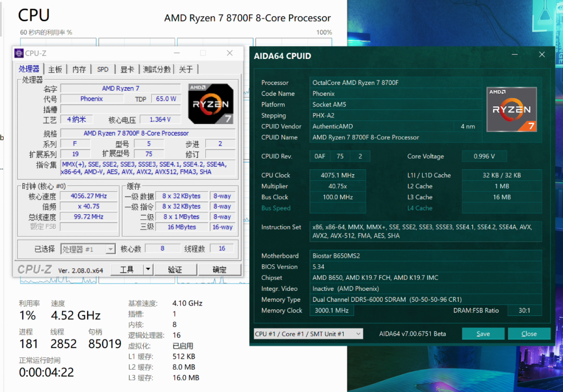This screenshot has height=392, width=563.
Task: Open the 关于 tab in CPU-Z
Action: click(x=186, y=69)
